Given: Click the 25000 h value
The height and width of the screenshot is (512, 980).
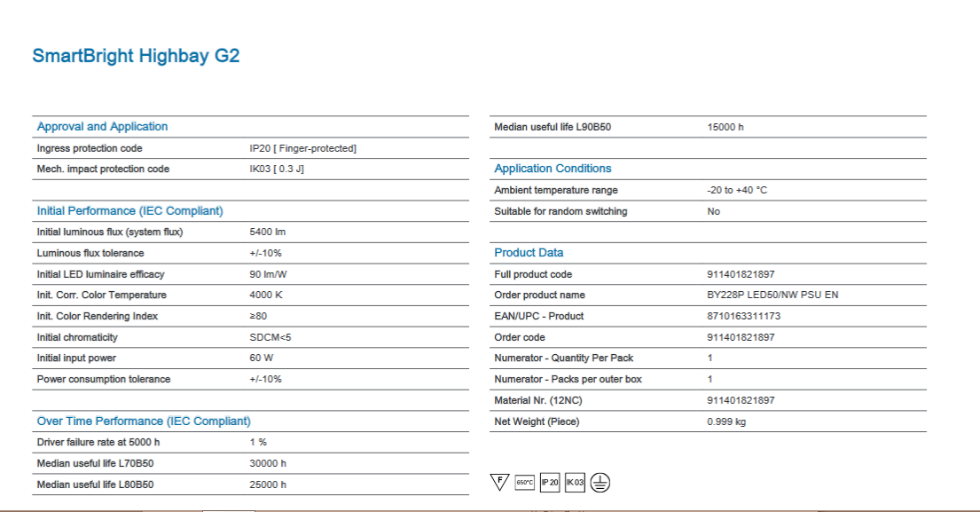Looking at the screenshot, I should 268,484.
